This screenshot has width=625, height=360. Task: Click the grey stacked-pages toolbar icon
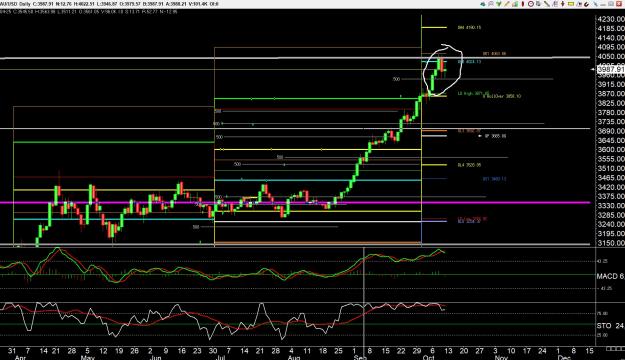539,4
